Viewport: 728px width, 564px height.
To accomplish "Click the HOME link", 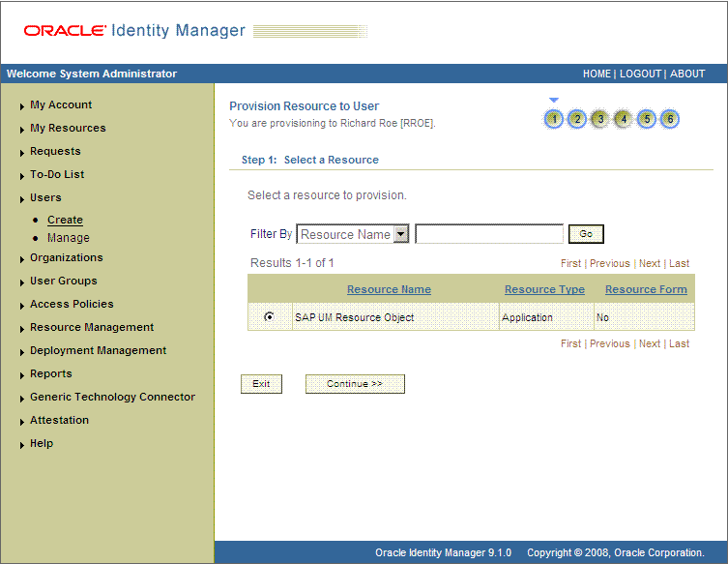I will 597,74.
